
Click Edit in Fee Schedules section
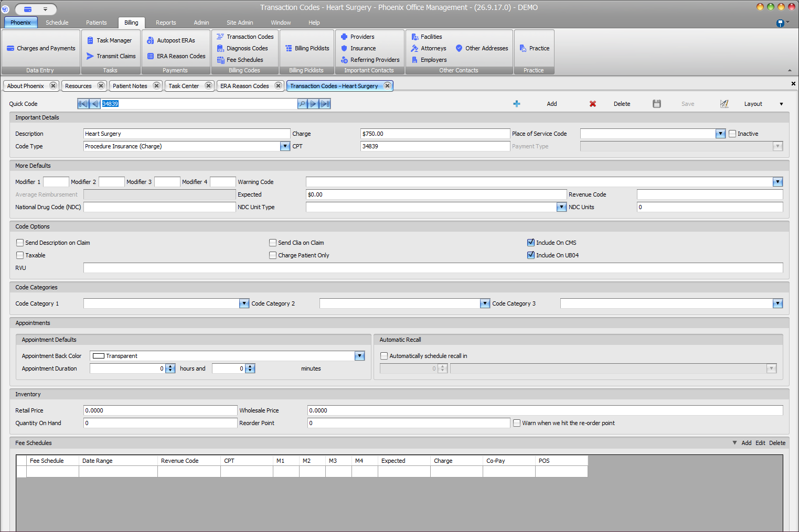pos(760,443)
